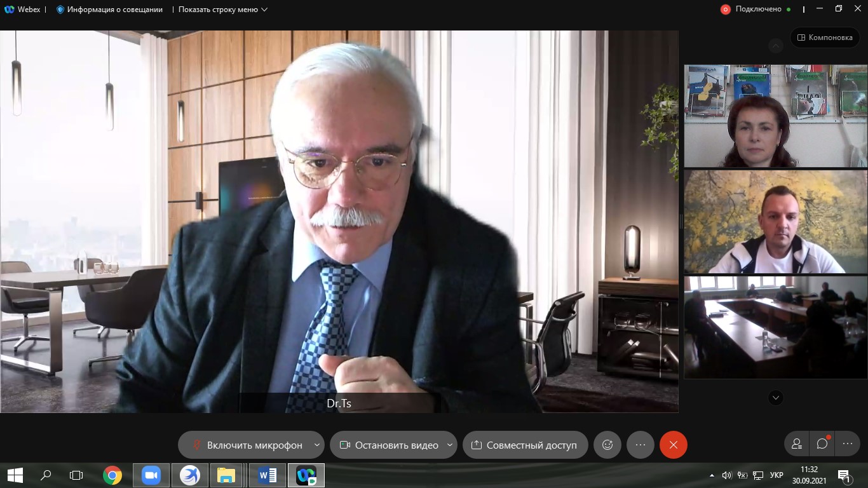Toggle camera with Остановить видео
This screenshot has width=868, height=488.
tap(389, 445)
